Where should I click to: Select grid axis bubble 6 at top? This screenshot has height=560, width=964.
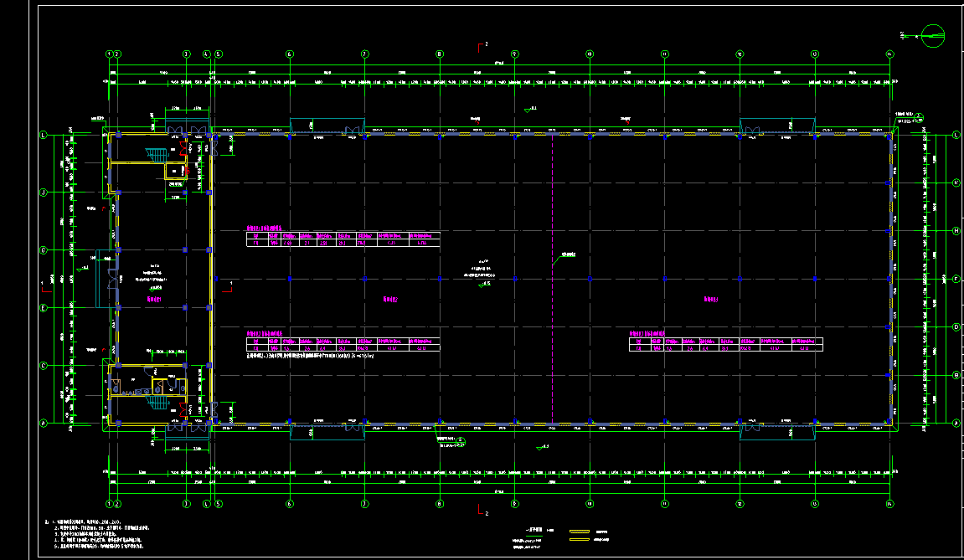point(290,54)
